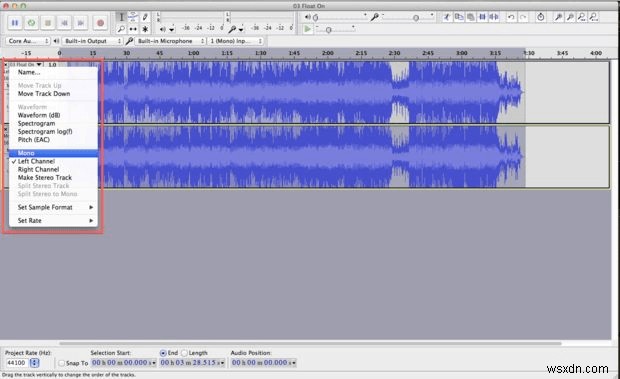Choose Make Stereo Track
620x379 pixels.
coord(53,178)
